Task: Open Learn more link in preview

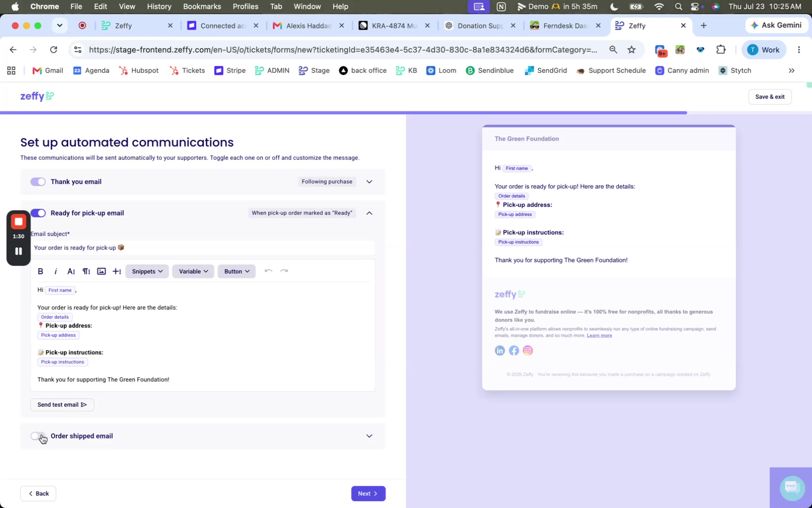Action: pos(599,335)
